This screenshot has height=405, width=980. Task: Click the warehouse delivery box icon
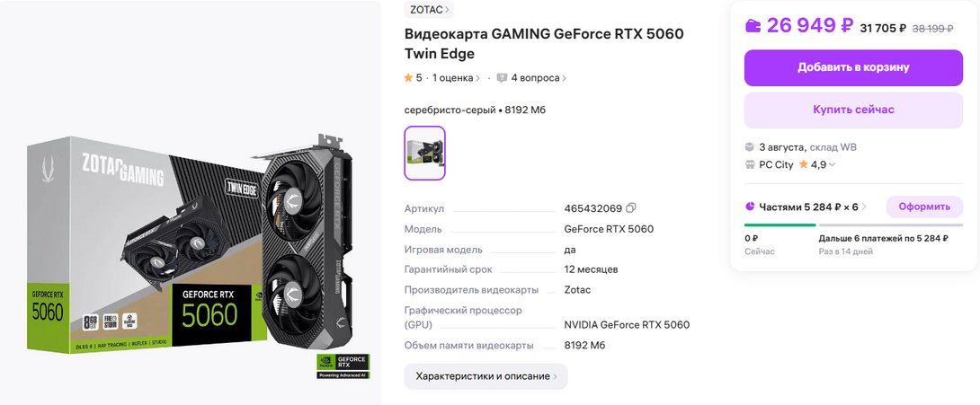click(749, 148)
